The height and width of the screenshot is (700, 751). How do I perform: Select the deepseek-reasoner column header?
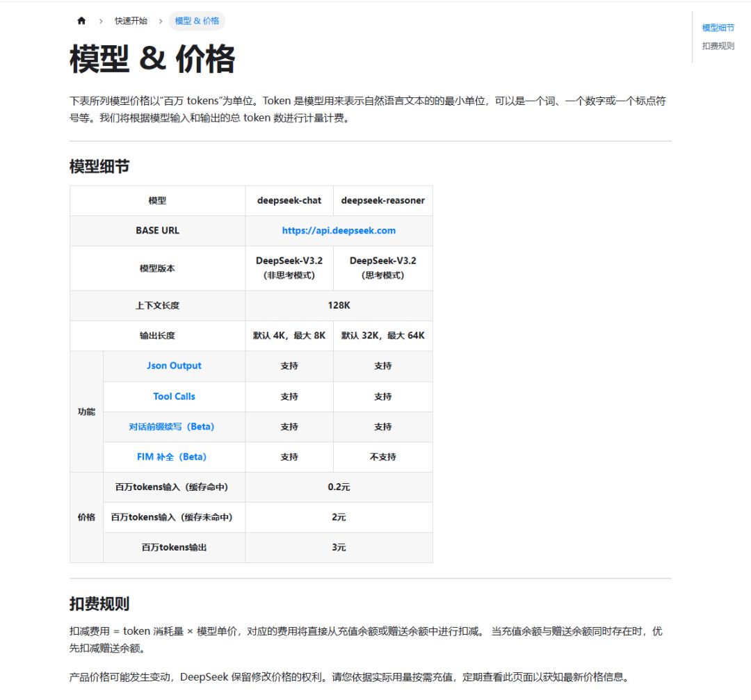(382, 201)
